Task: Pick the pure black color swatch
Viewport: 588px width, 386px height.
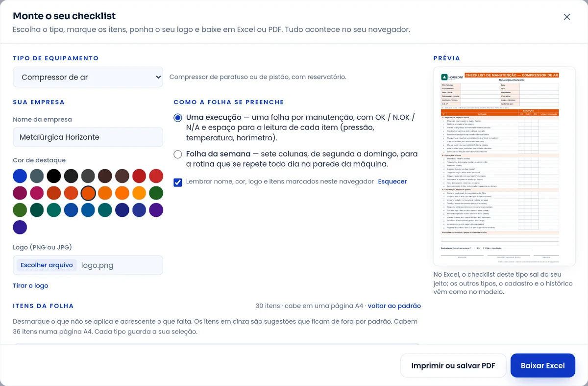Action: (54, 176)
